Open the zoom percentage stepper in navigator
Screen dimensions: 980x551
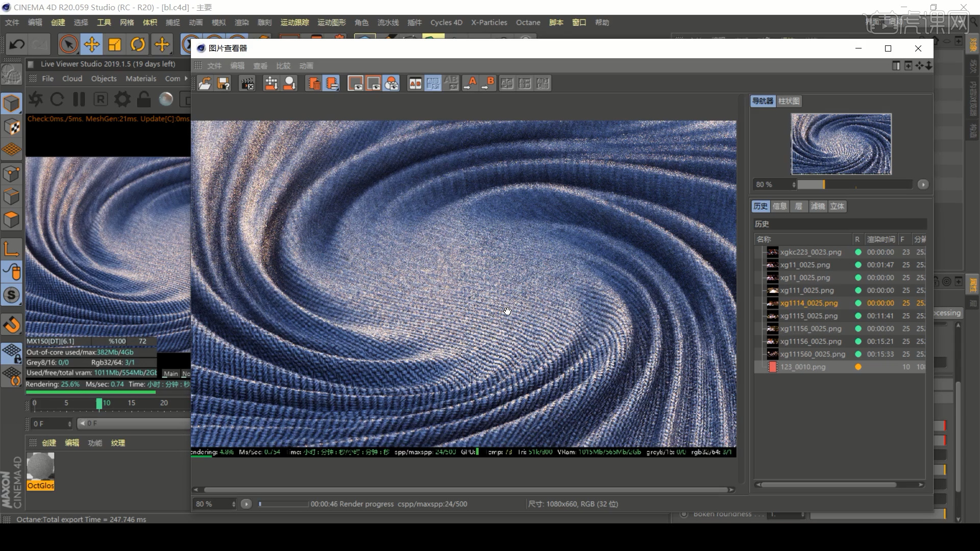click(x=794, y=184)
